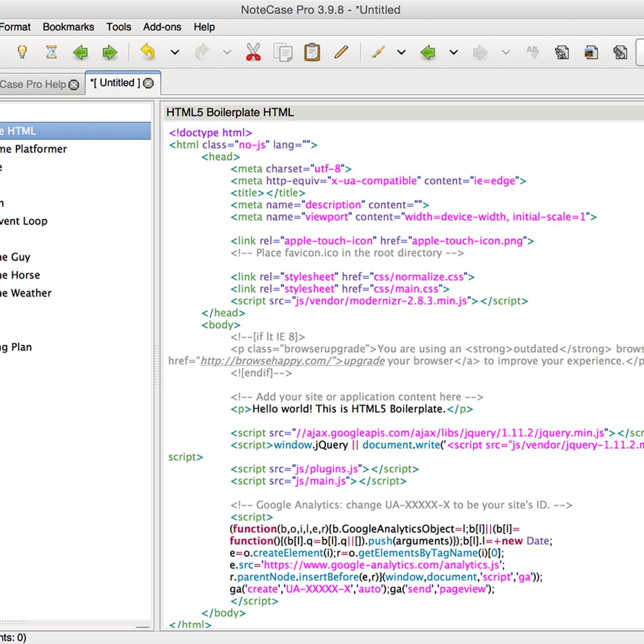This screenshot has height=644, width=644.
Task: Undo the last action
Action: click(x=148, y=52)
